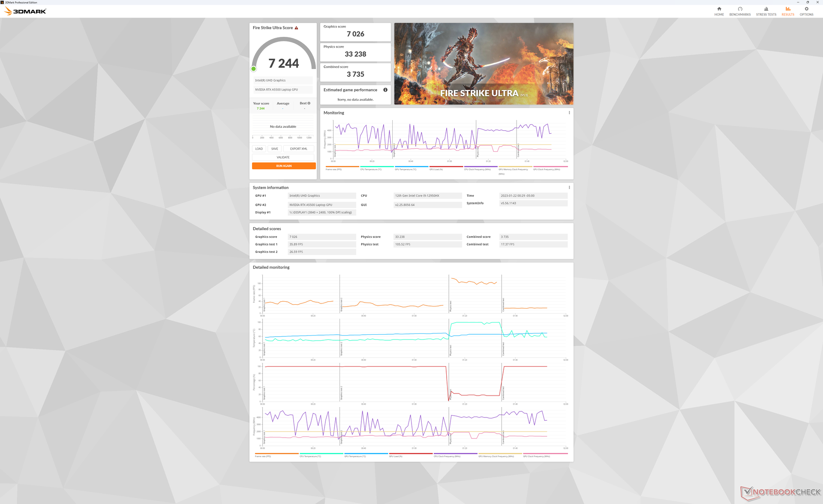Click Estimated game performance info icon
Viewport: 823px width, 504px height.
[x=385, y=90]
